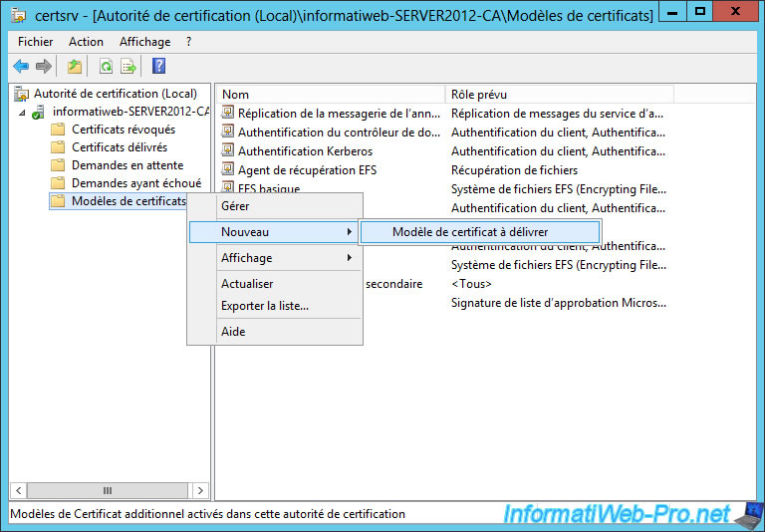
Task: Select the Demandes ayant échoué tree item
Action: [x=136, y=183]
